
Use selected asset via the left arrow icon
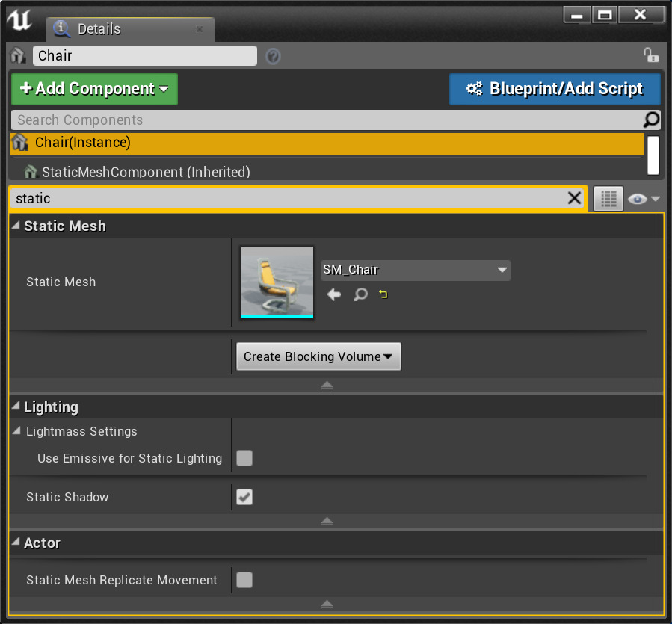coord(333,294)
